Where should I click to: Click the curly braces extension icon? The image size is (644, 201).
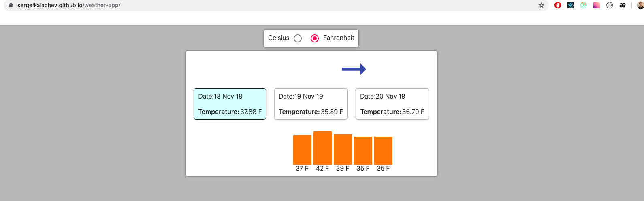click(x=610, y=5)
